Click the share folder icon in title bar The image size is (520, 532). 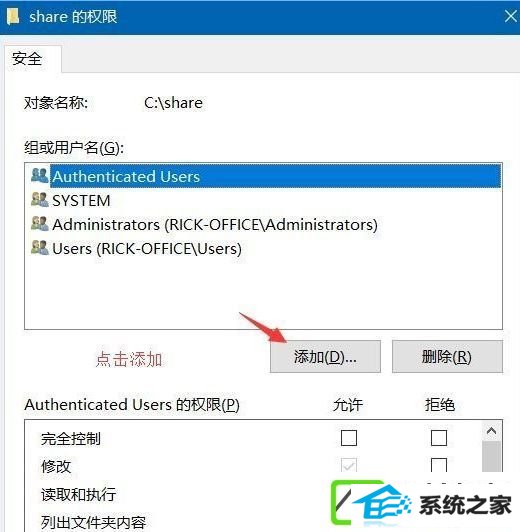13,17
